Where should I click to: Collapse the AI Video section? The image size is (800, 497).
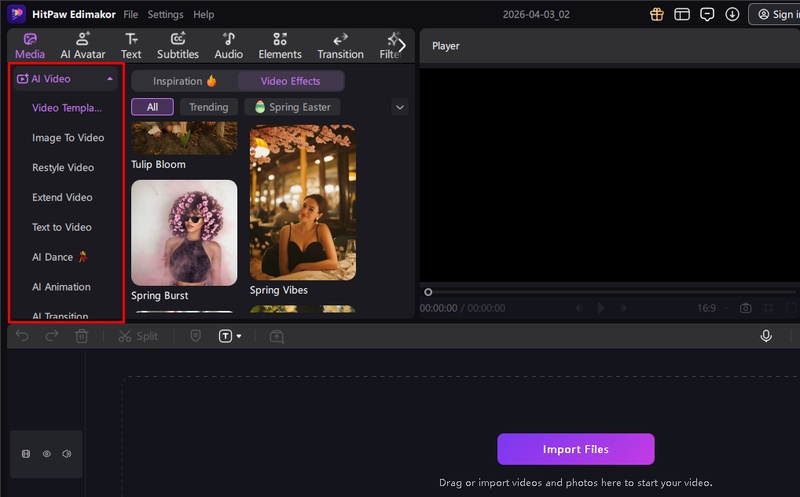tap(109, 78)
